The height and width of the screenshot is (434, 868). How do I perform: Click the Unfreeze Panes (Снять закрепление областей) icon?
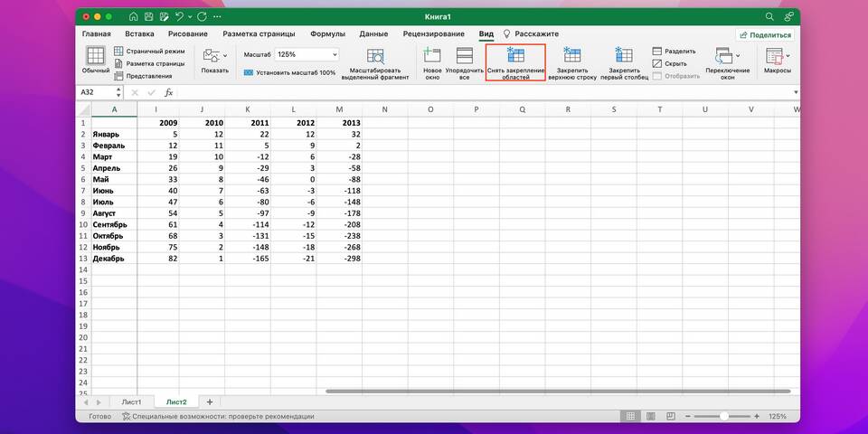515,56
